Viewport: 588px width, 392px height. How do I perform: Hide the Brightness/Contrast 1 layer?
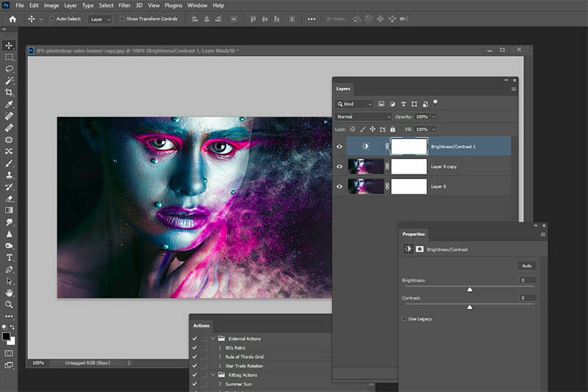pos(340,146)
